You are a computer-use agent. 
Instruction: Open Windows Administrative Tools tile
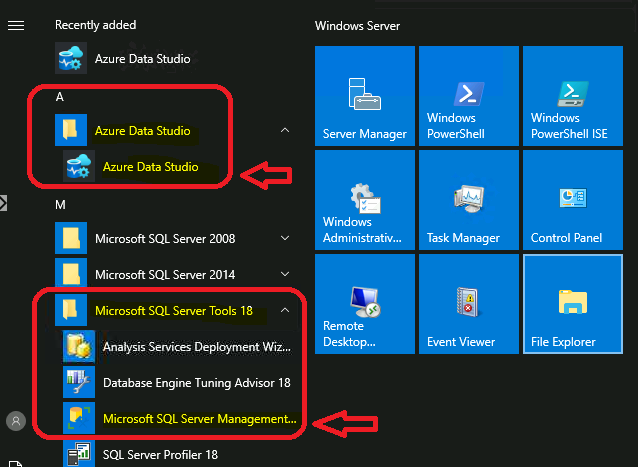click(x=365, y=200)
